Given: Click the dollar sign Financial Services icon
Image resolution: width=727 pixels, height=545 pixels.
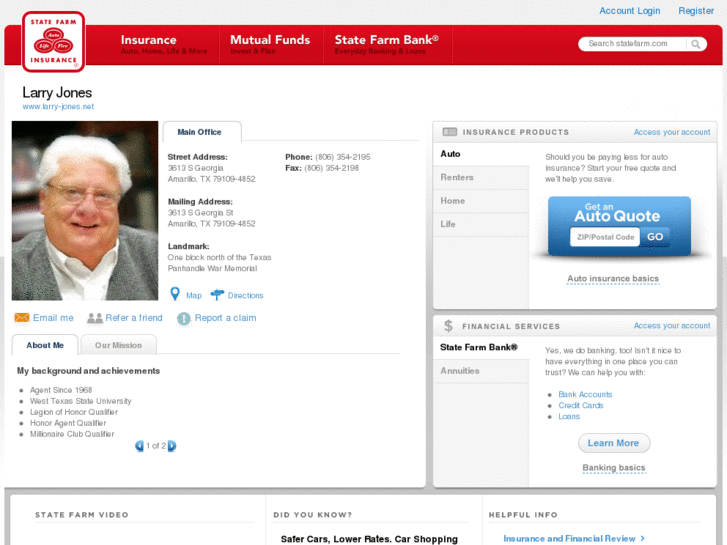Looking at the screenshot, I should [448, 326].
